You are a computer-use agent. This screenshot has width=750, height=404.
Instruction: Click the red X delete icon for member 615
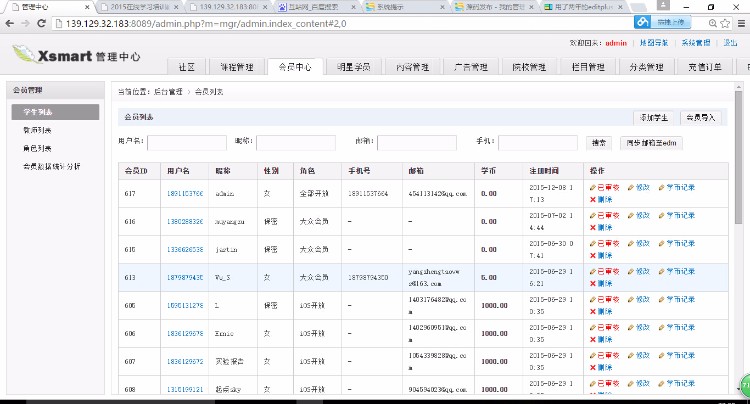coord(593,255)
